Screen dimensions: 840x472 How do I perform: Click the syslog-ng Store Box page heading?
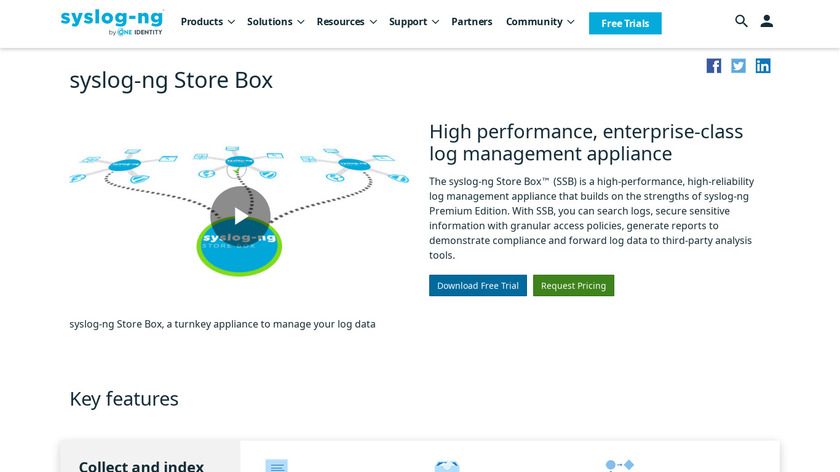coord(171,80)
